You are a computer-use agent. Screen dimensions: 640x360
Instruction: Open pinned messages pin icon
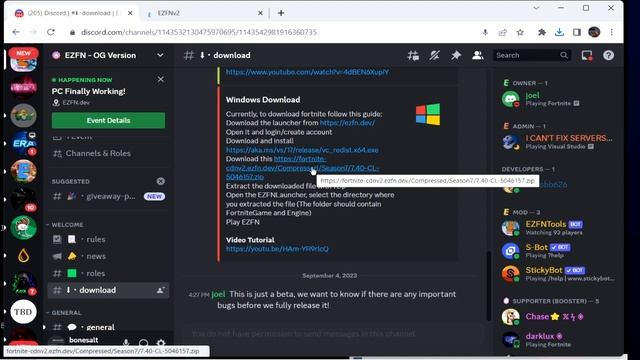point(456,56)
